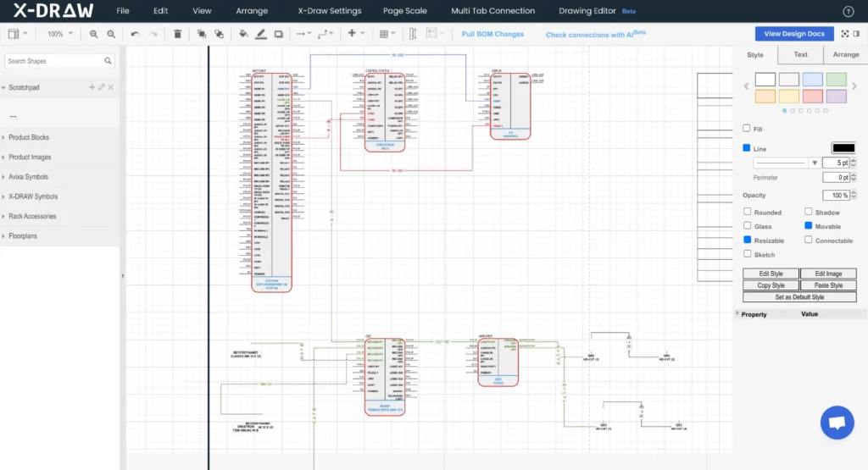Switch to the Text tab
Viewport: 868px width, 470px height.
tap(800, 54)
